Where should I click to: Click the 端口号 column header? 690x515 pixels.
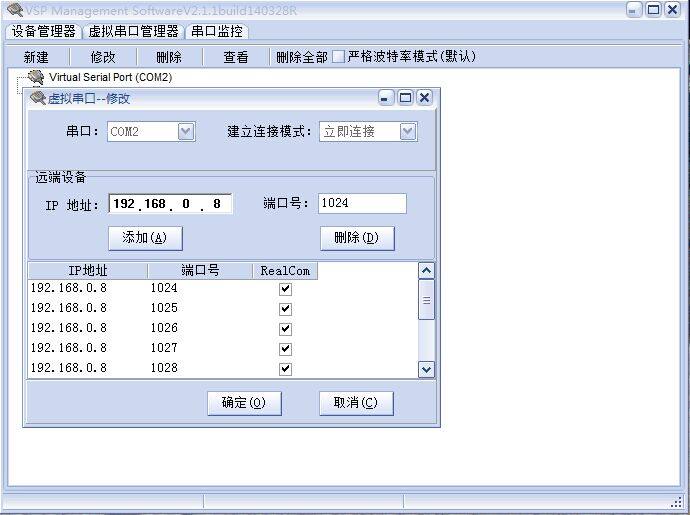coord(200,271)
